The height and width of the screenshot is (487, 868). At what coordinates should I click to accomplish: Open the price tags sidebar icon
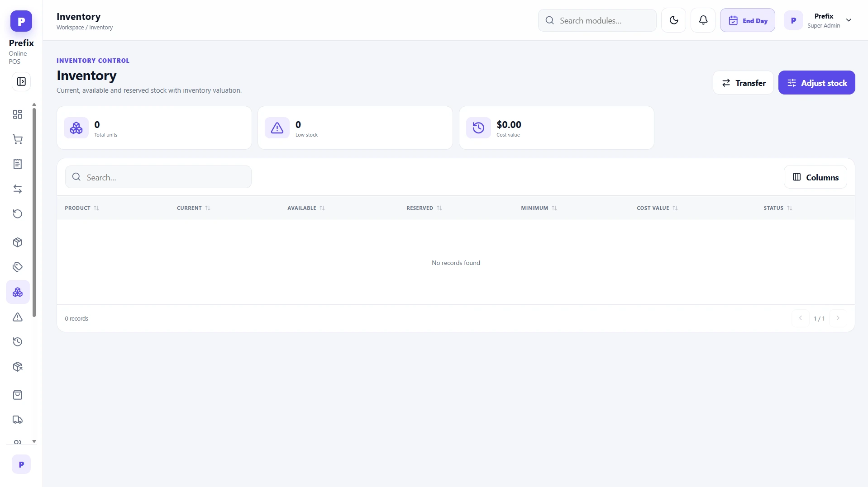coord(18,267)
